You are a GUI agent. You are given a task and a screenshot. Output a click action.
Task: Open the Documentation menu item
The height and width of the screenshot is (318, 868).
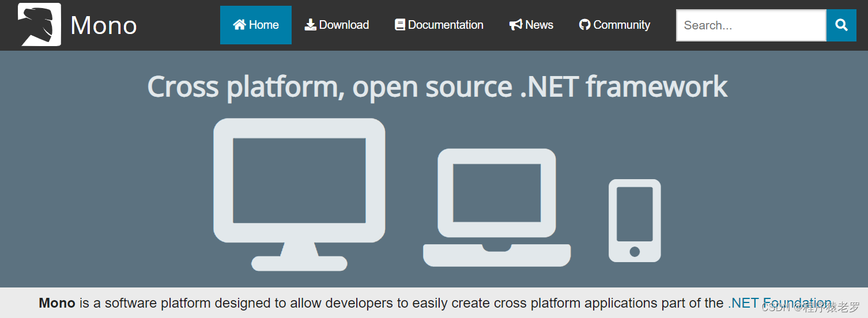click(x=439, y=25)
